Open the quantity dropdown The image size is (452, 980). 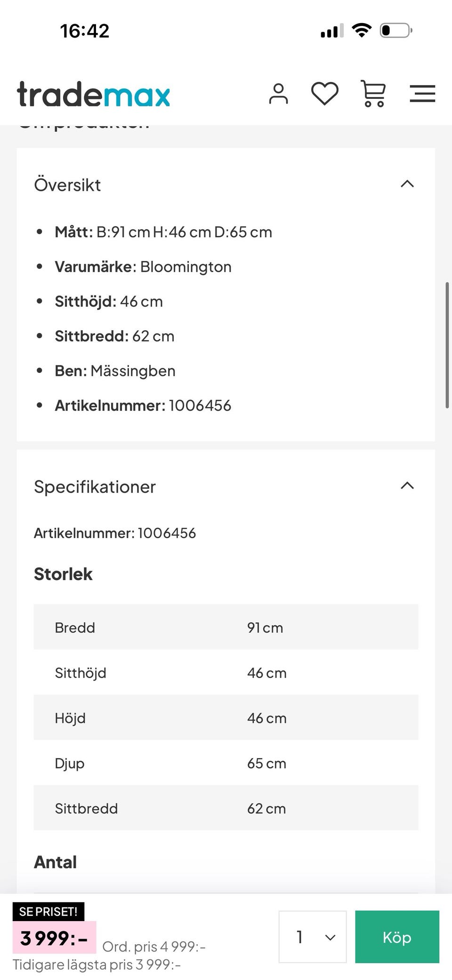312,937
